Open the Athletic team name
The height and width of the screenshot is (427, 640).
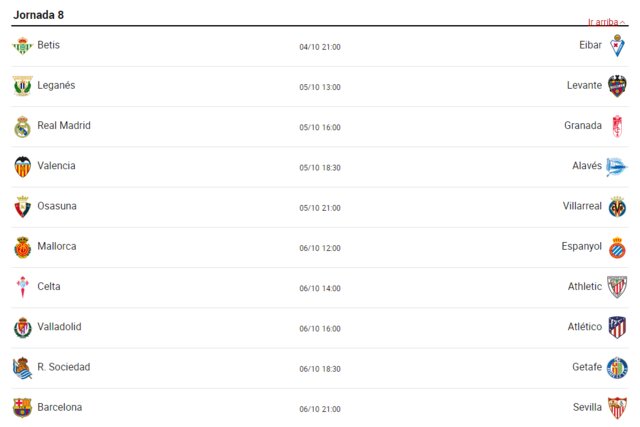coord(585,287)
